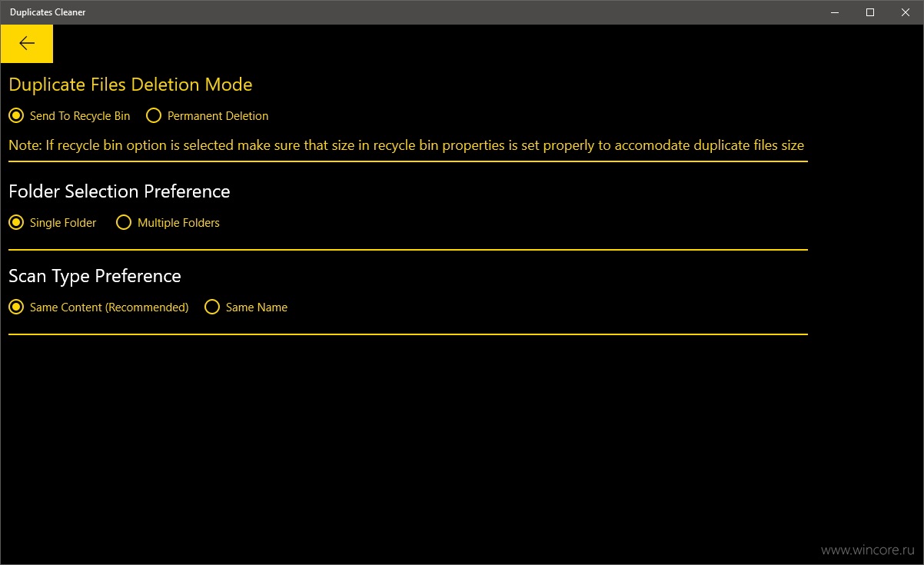Maximize the Duplicates Cleaner window
Image resolution: width=924 pixels, height=565 pixels.
870,12
